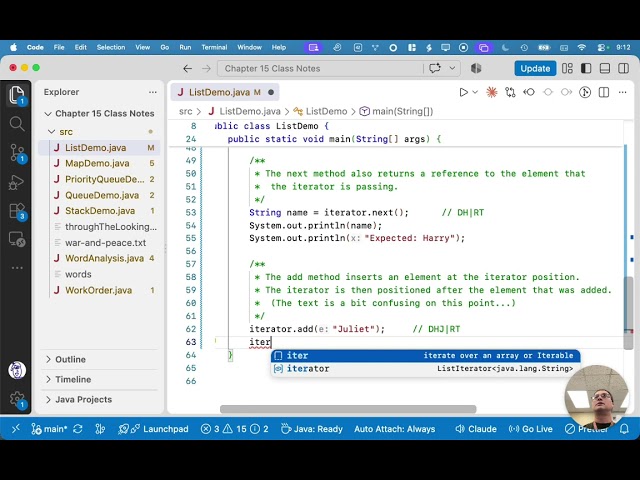Open the Terminal menu

pos(214,47)
